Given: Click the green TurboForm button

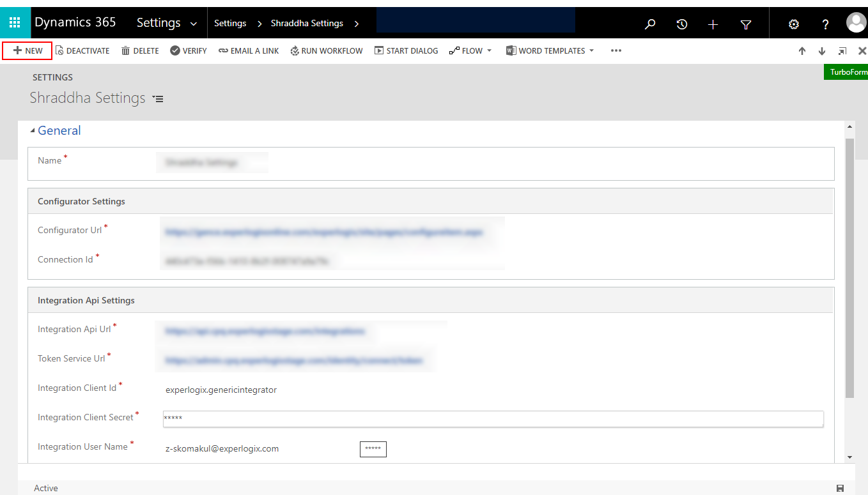Looking at the screenshot, I should [x=846, y=72].
